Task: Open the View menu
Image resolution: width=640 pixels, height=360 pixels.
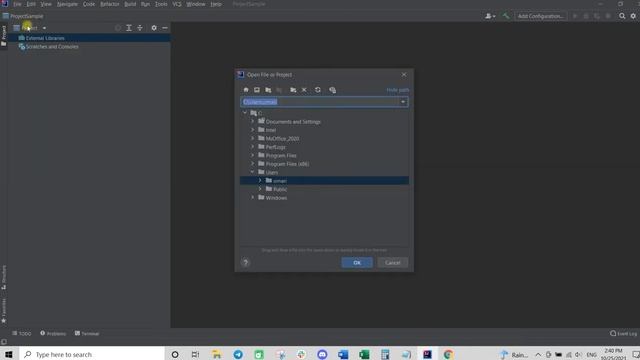Action: click(x=46, y=4)
